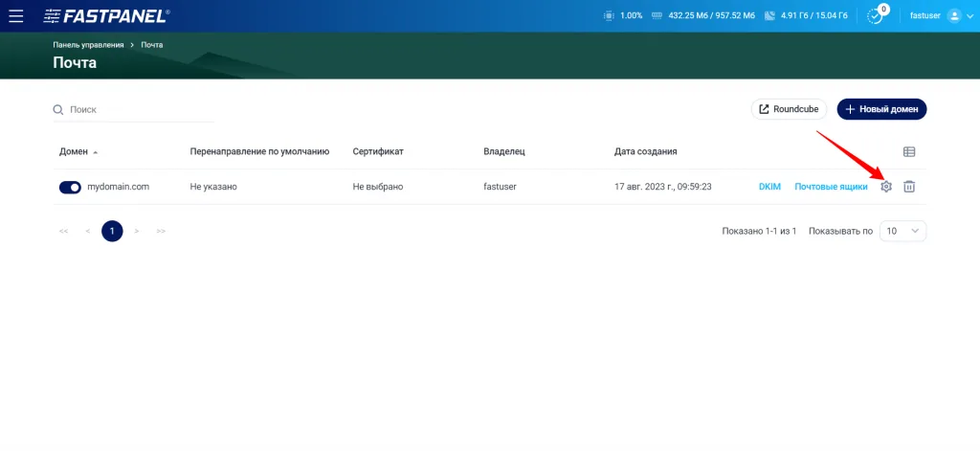This screenshot has width=980, height=451.
Task: Expand the rows per page dropdown
Action: tap(902, 231)
